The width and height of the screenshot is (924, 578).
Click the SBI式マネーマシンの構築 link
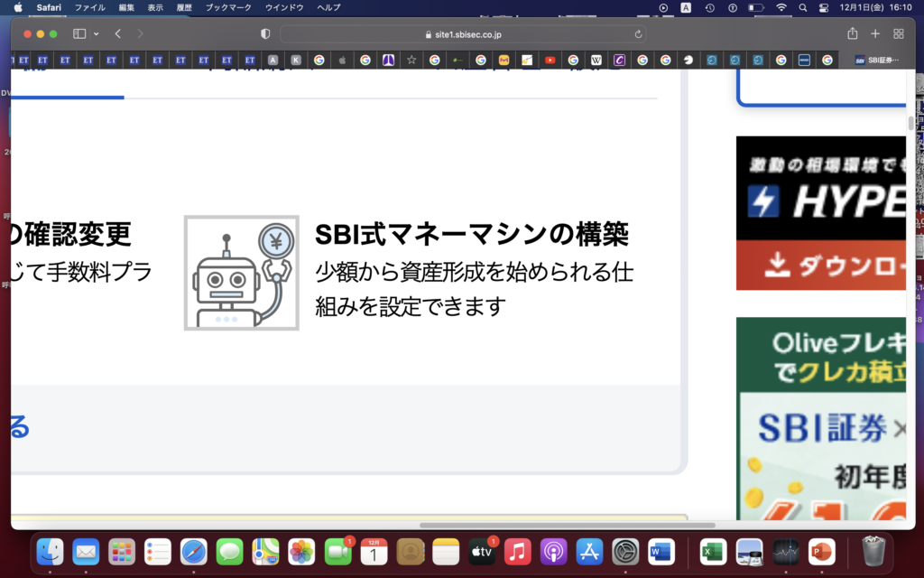pyautogui.click(x=472, y=235)
